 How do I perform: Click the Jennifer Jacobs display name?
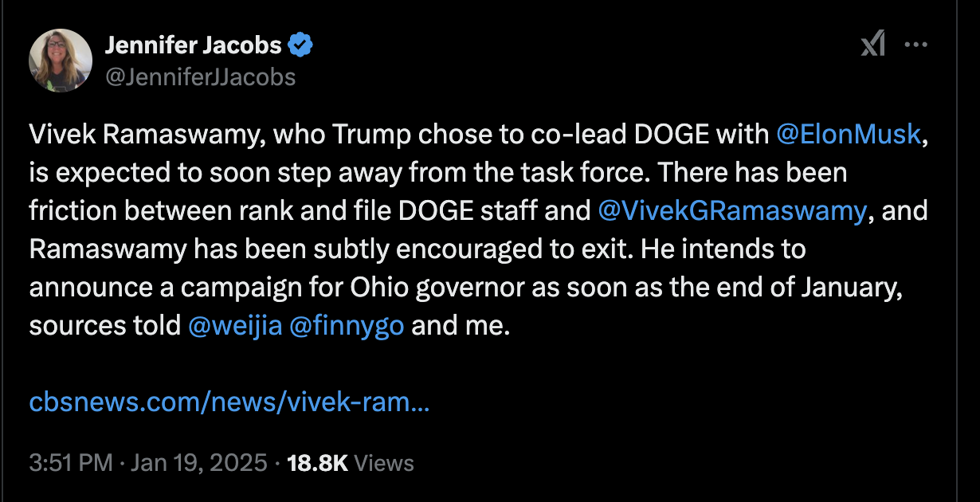point(194,46)
